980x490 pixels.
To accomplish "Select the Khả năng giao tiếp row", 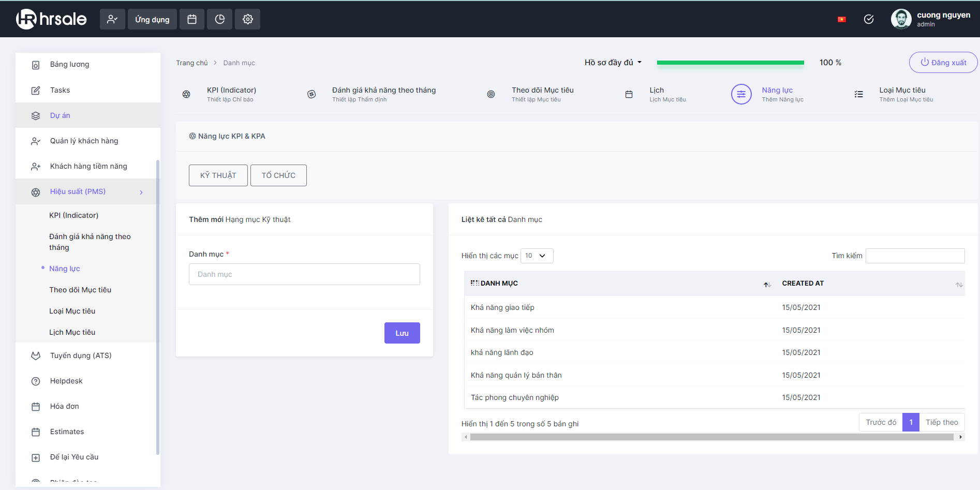I will (714, 307).
